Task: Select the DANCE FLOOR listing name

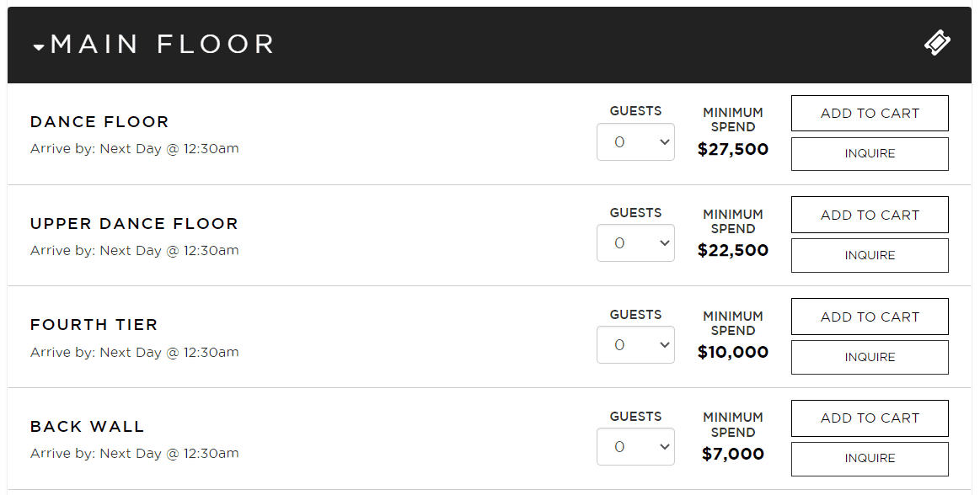Action: [99, 122]
